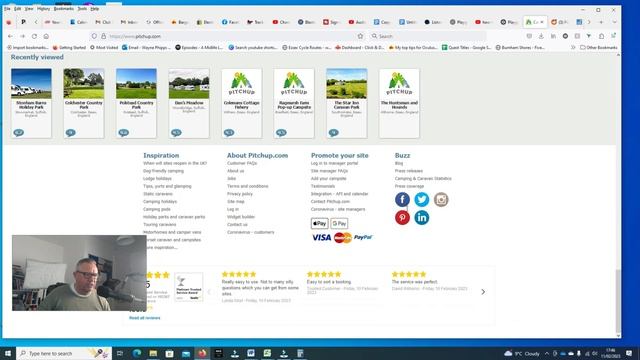Open the Tools menu
Image resolution: width=640 pixels, height=360 pixels.
click(82, 9)
